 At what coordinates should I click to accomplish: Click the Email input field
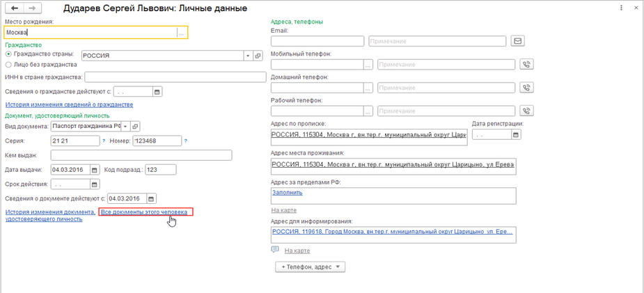317,41
